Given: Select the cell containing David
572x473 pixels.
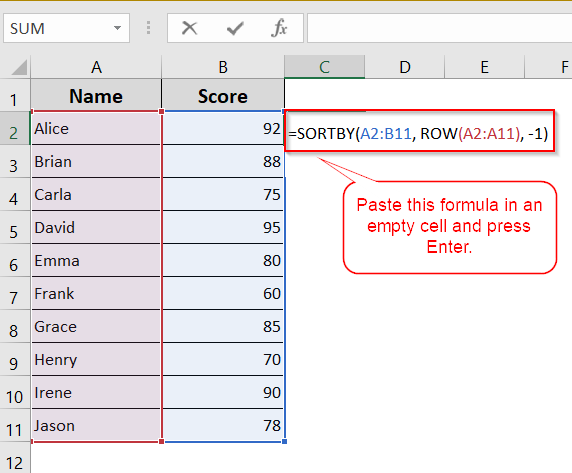Looking at the screenshot, I should 96,228.
